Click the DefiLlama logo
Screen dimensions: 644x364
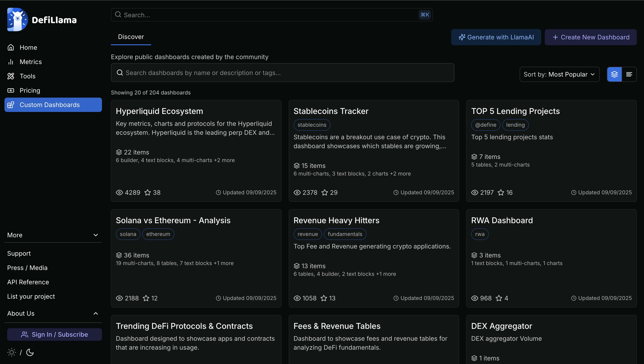[x=42, y=19]
